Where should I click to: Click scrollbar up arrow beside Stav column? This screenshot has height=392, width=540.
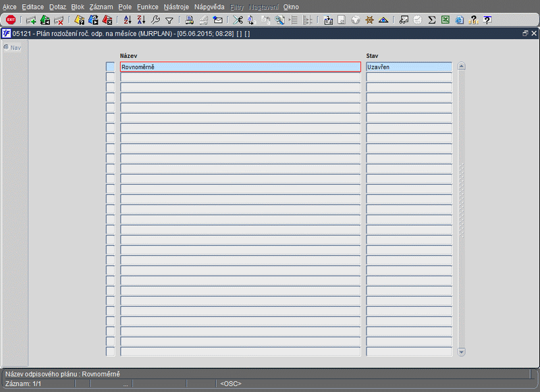462,66
